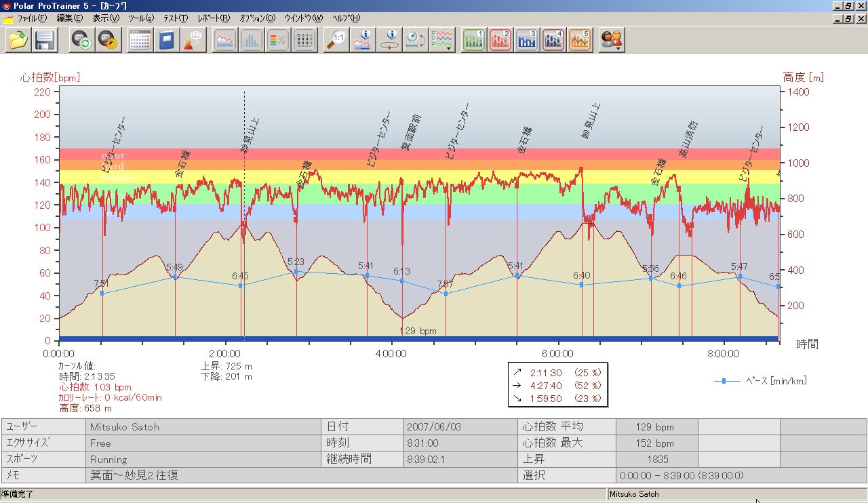The height and width of the screenshot is (503, 868).
Task: Open the user selection people dropdown
Action: tap(612, 40)
